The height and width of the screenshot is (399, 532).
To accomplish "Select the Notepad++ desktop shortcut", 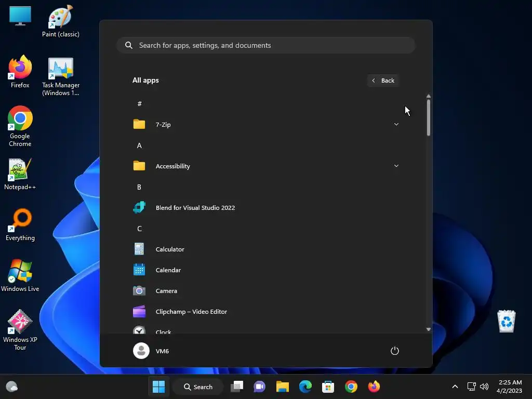I will (x=20, y=174).
